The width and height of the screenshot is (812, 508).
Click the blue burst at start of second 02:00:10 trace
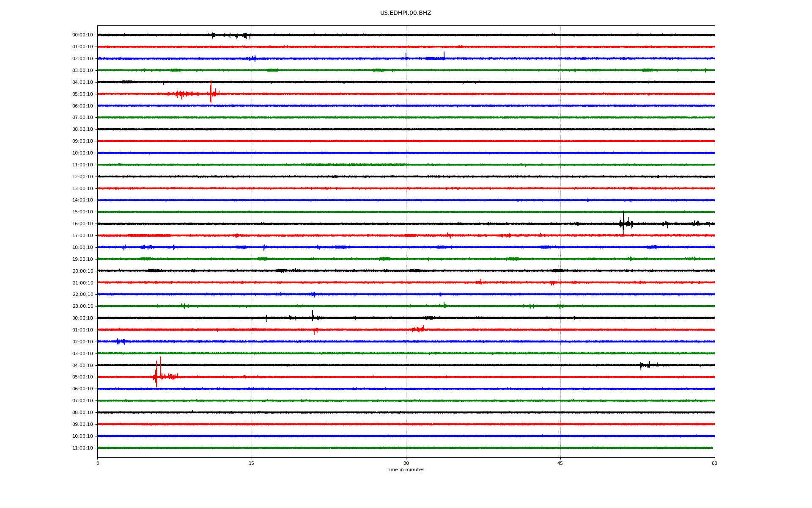(120, 342)
